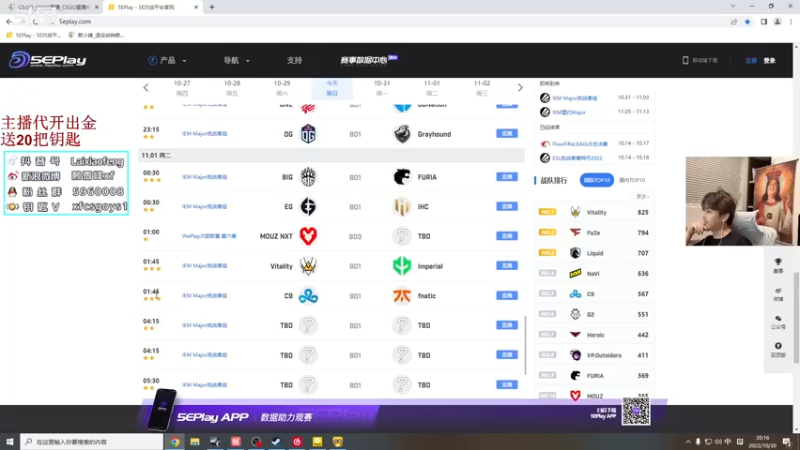Expand rankings with 更多 link
This screenshot has width=800, height=450.
coord(642,196)
